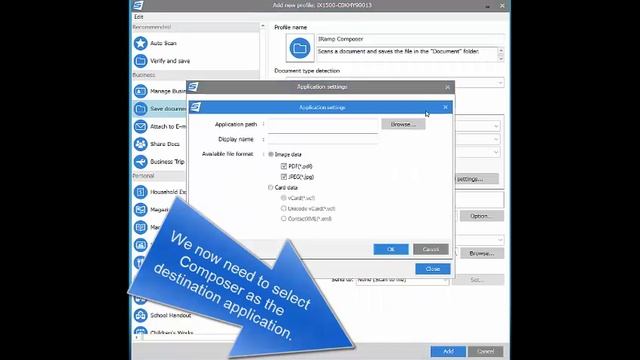Click the Add button in profile window
Screen dimensions: 640x360
(x=448, y=351)
